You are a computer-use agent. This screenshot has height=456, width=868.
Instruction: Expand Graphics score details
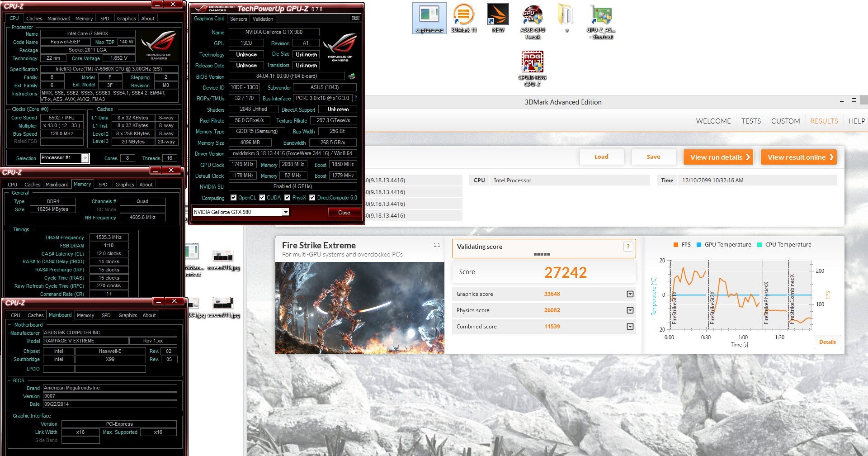630,294
